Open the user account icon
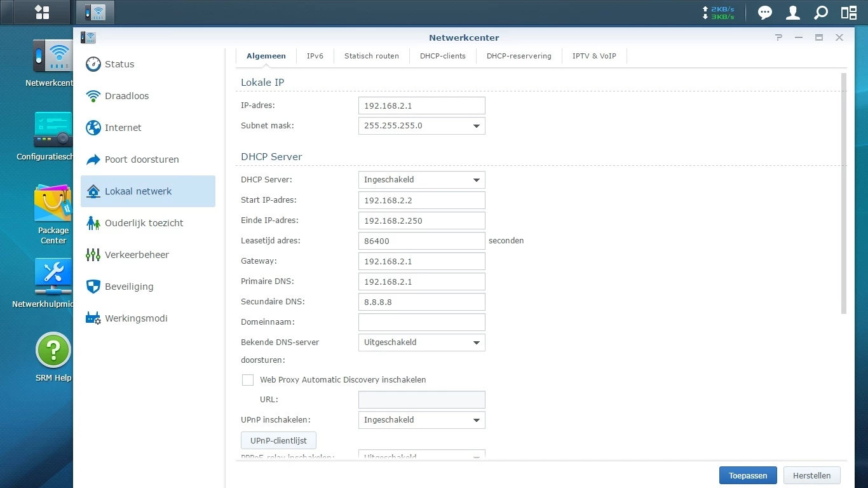 [793, 13]
